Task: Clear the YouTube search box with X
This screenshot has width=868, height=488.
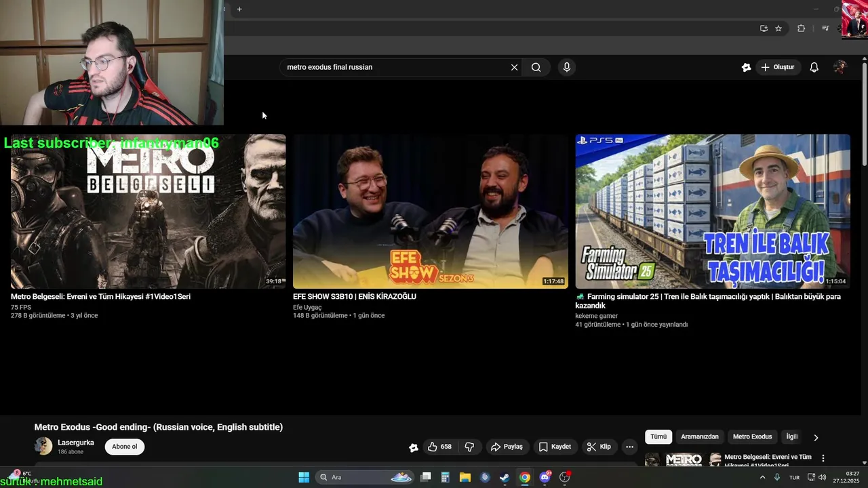Action: [x=514, y=67]
